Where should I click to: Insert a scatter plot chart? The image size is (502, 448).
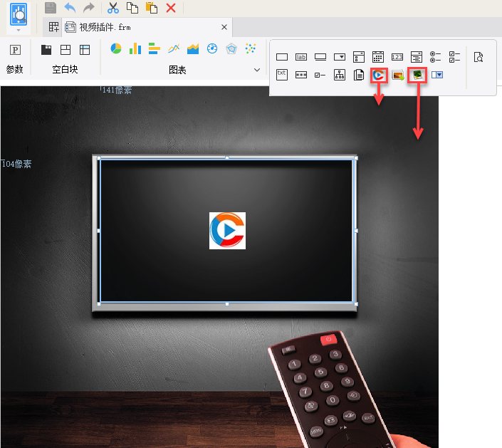pos(251,48)
